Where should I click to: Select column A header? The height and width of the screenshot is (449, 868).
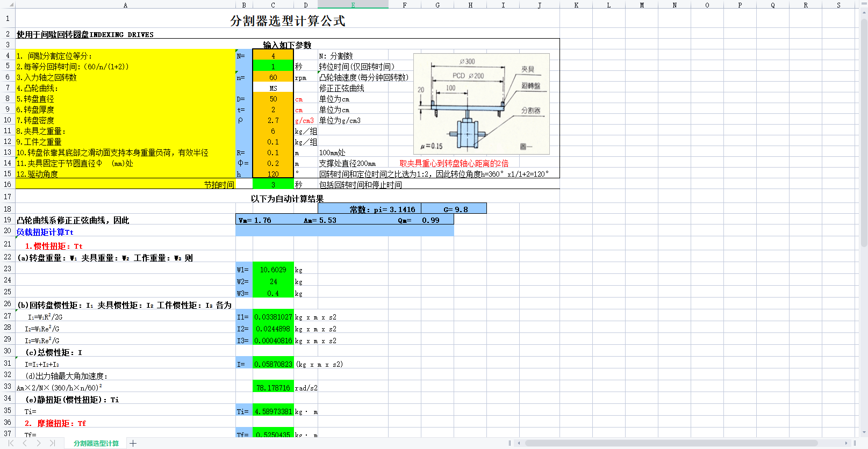(x=125, y=4)
